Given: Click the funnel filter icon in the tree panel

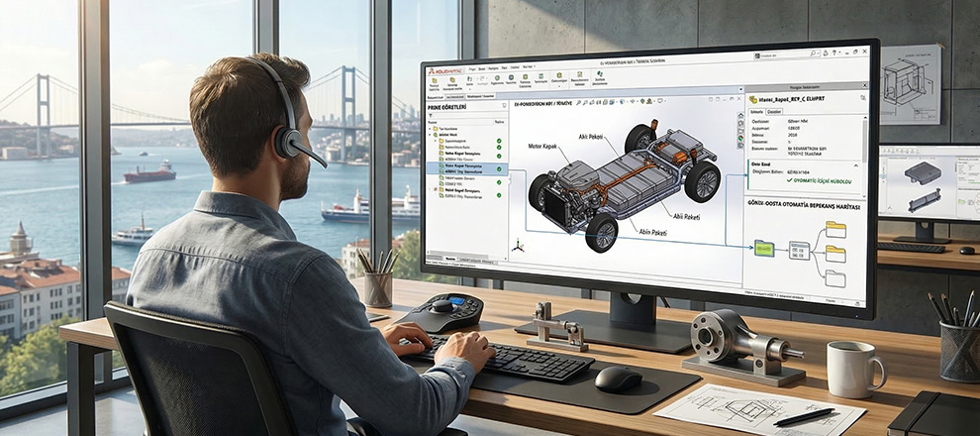Looking at the screenshot, I should 431,116.
